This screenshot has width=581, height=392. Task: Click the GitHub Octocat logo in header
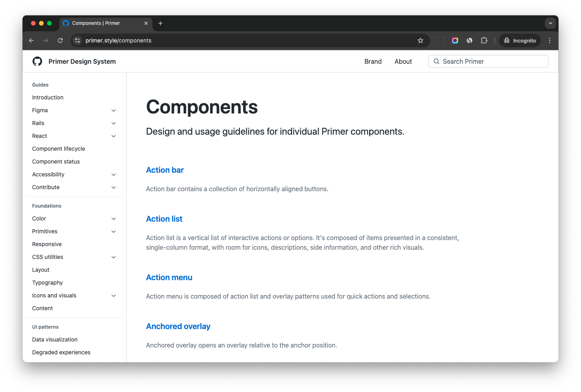pyautogui.click(x=37, y=61)
